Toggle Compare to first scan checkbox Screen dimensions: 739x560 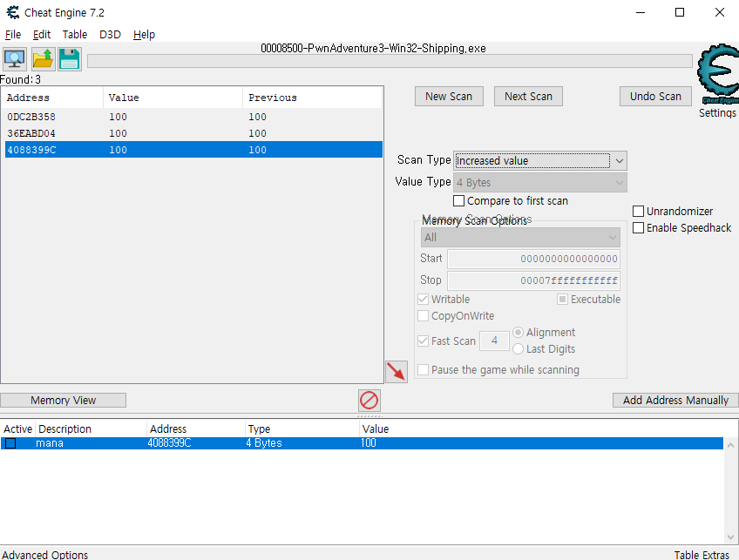tap(458, 200)
